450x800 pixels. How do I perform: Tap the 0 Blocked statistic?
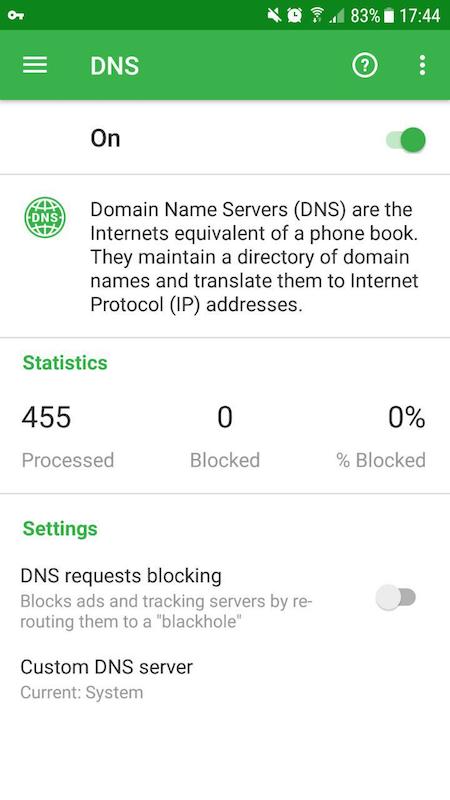point(225,438)
